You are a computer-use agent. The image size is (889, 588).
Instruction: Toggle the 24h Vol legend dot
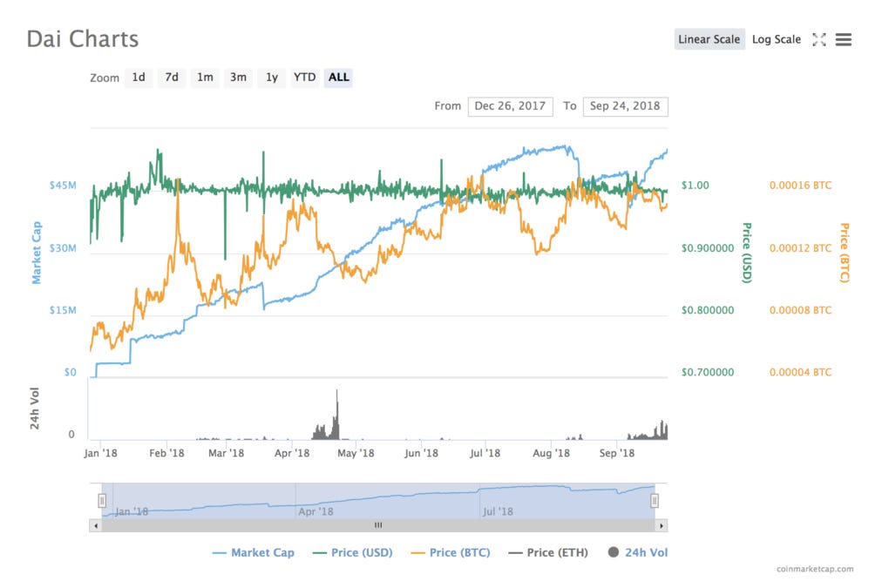[613, 552]
